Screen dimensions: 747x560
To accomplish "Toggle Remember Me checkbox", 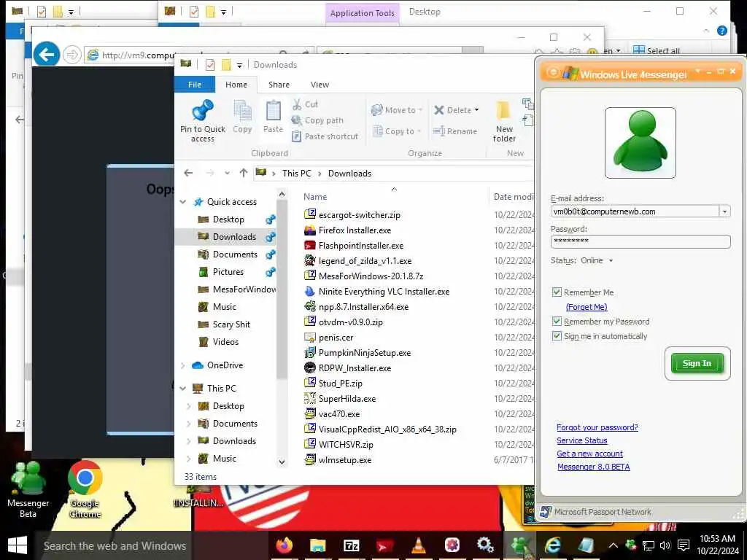I will point(557,292).
